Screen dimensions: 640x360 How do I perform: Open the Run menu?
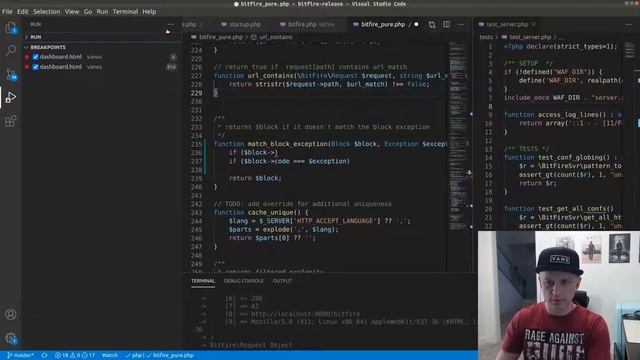point(102,12)
